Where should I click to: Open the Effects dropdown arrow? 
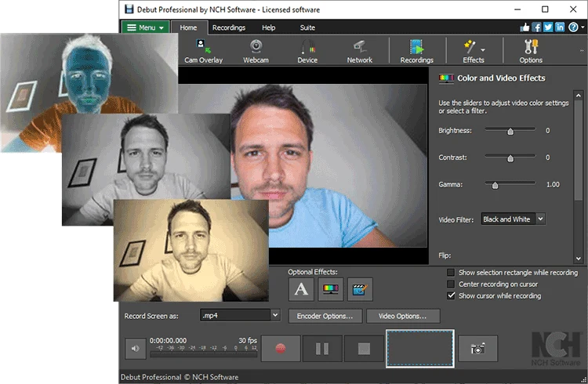tap(483, 50)
